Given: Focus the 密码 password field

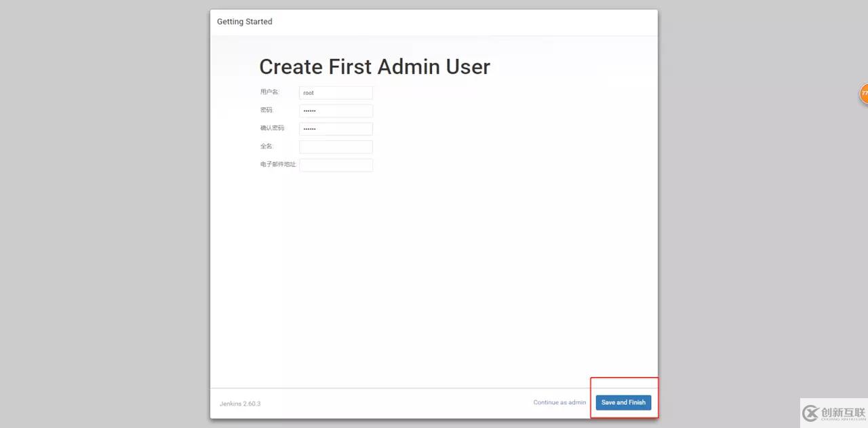Looking at the screenshot, I should (x=336, y=111).
